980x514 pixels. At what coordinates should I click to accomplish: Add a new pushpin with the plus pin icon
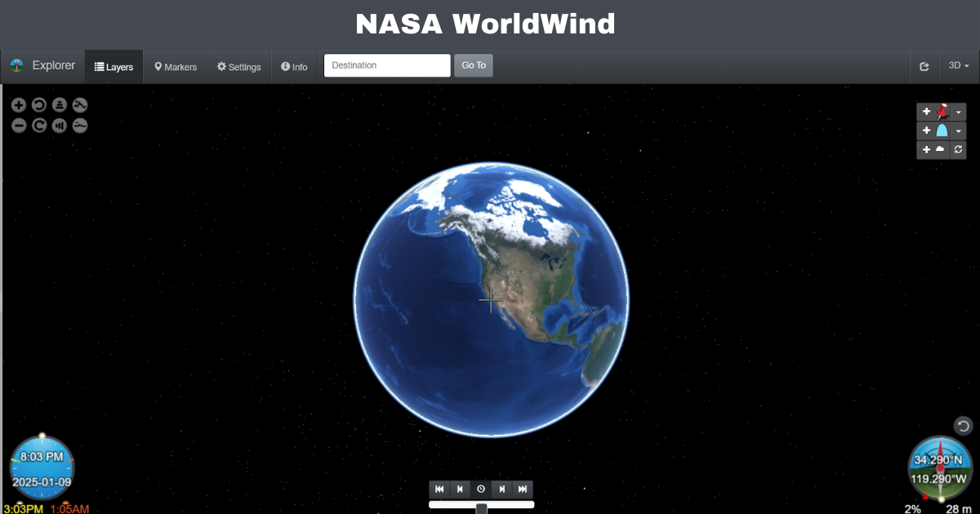click(926, 112)
